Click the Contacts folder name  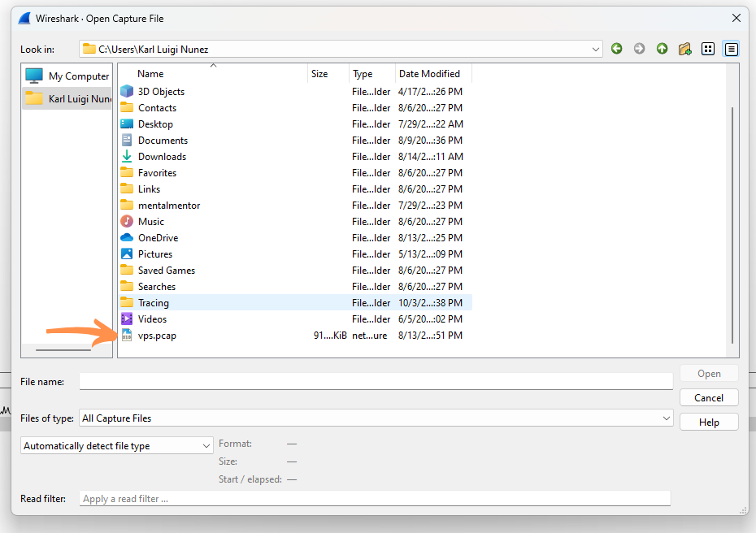157,108
